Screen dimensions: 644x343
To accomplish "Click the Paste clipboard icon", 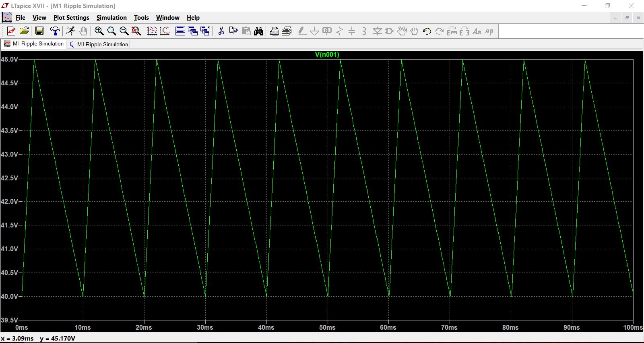I will coord(246,31).
